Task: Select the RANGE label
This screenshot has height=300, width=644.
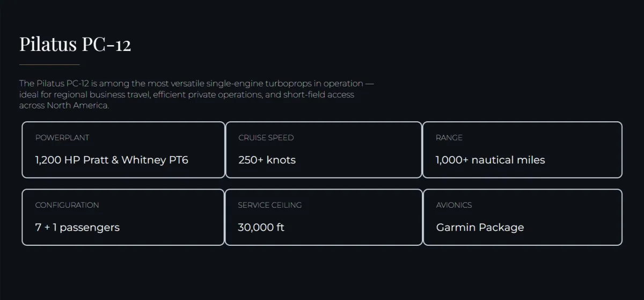Action: (449, 138)
